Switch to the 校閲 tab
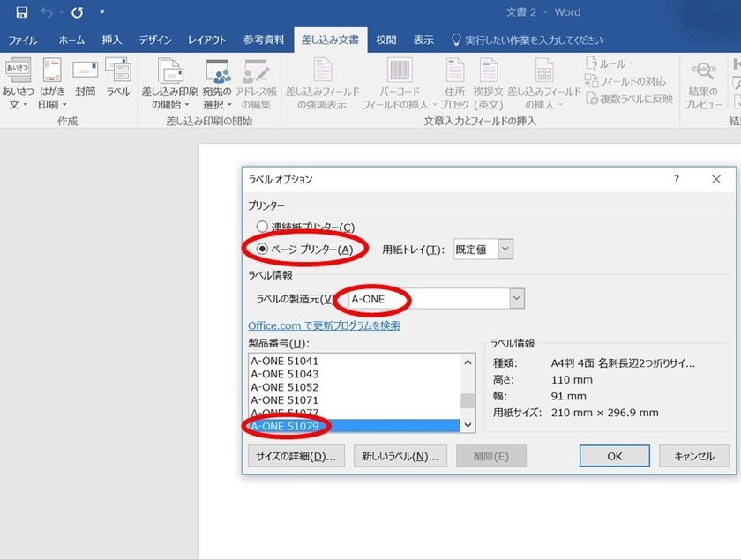Viewport: 741px width, 560px height. coord(385,41)
